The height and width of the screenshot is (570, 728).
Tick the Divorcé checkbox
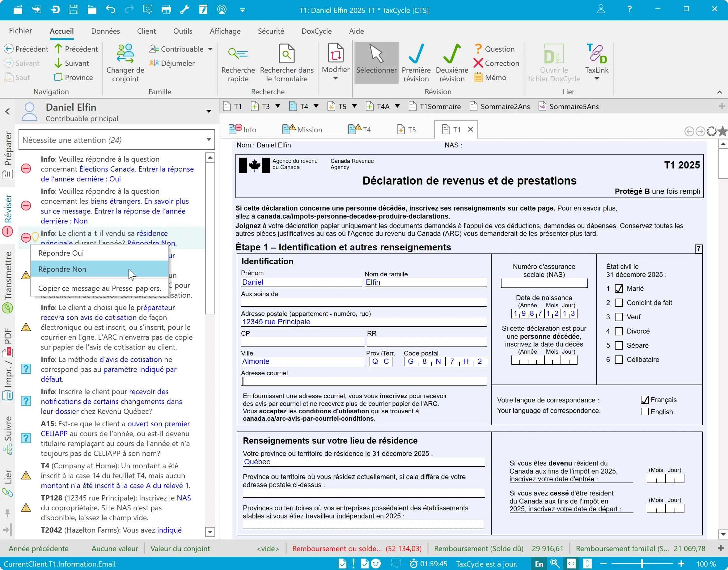tap(619, 331)
